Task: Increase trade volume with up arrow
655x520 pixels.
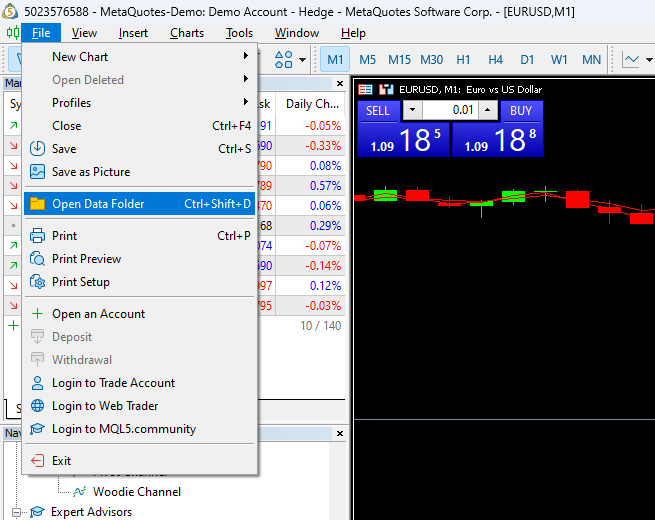Action: tap(487, 110)
